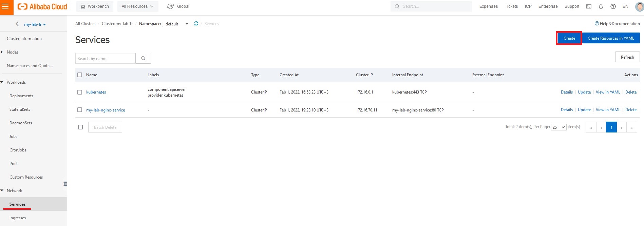Image resolution: width=644 pixels, height=226 pixels.
Task: Open the my-lab-nginx-service link
Action: pyautogui.click(x=106, y=110)
